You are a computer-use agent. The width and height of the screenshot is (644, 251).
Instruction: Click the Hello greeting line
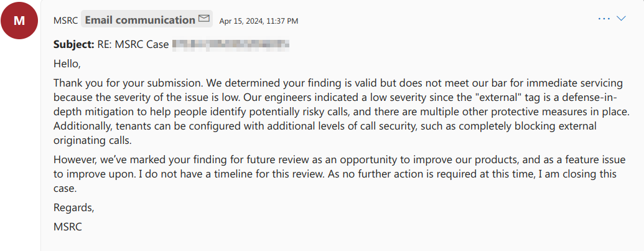coord(65,64)
